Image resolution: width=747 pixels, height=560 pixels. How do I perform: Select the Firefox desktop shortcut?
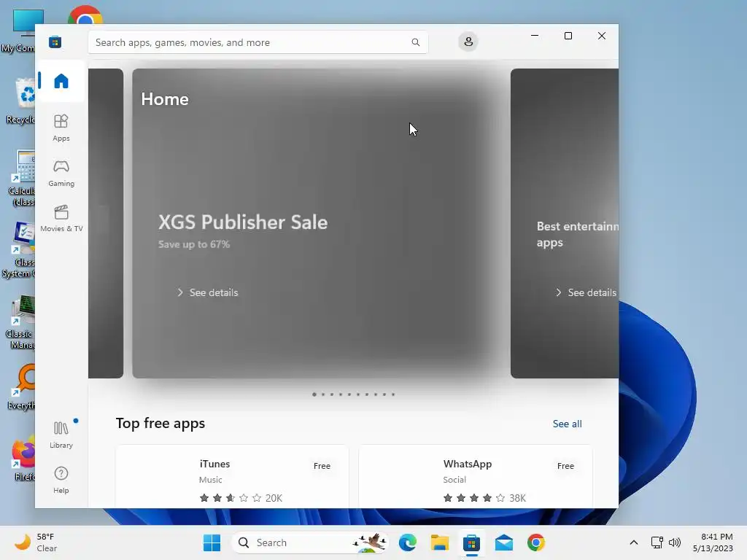click(x=23, y=459)
